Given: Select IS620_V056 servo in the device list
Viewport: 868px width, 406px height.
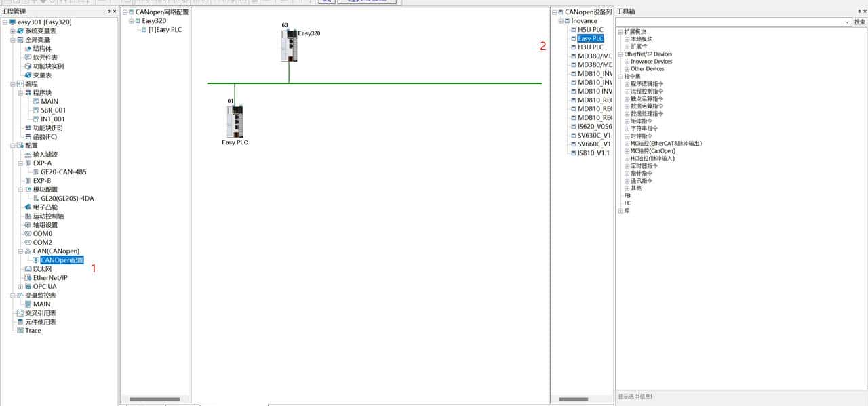Looking at the screenshot, I should click(595, 127).
